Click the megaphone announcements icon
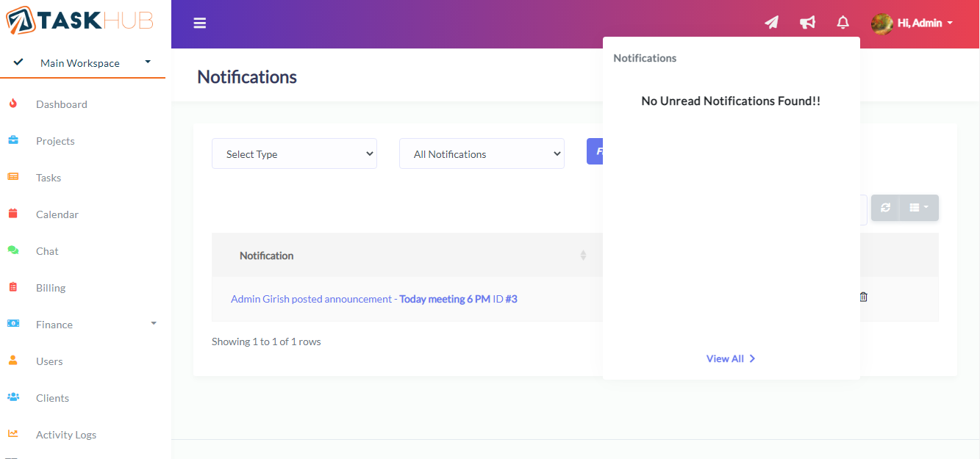This screenshot has height=459, width=980. pos(807,23)
